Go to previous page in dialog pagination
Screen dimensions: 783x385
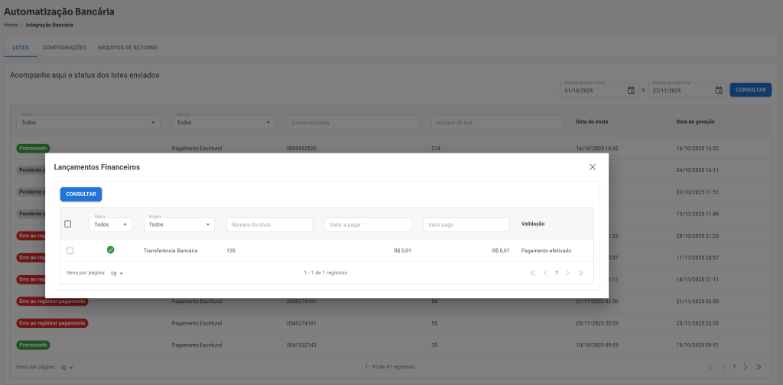[x=545, y=273]
